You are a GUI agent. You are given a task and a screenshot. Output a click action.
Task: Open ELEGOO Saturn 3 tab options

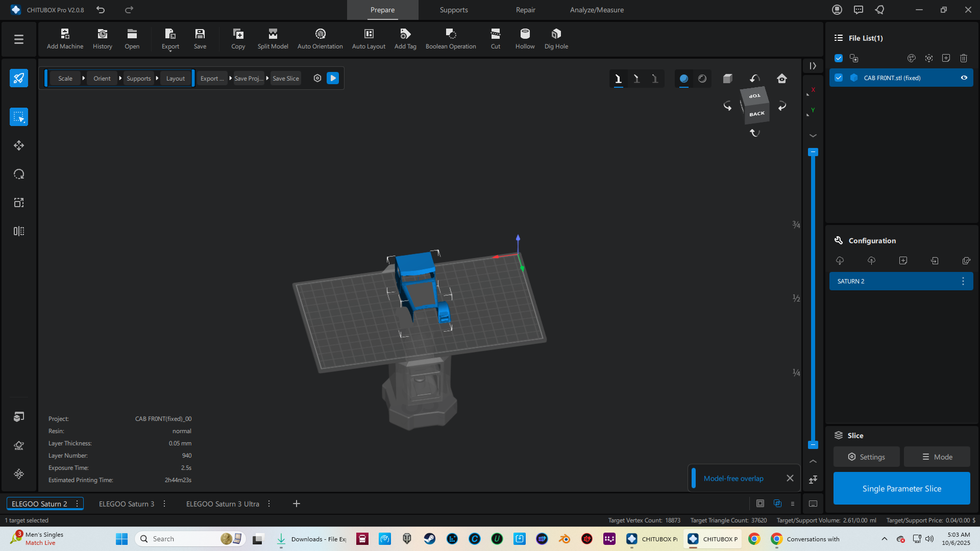point(164,504)
